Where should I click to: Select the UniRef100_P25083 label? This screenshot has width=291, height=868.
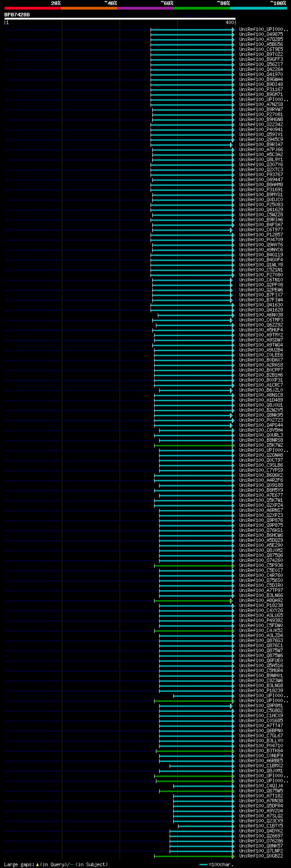pyautogui.click(x=261, y=204)
